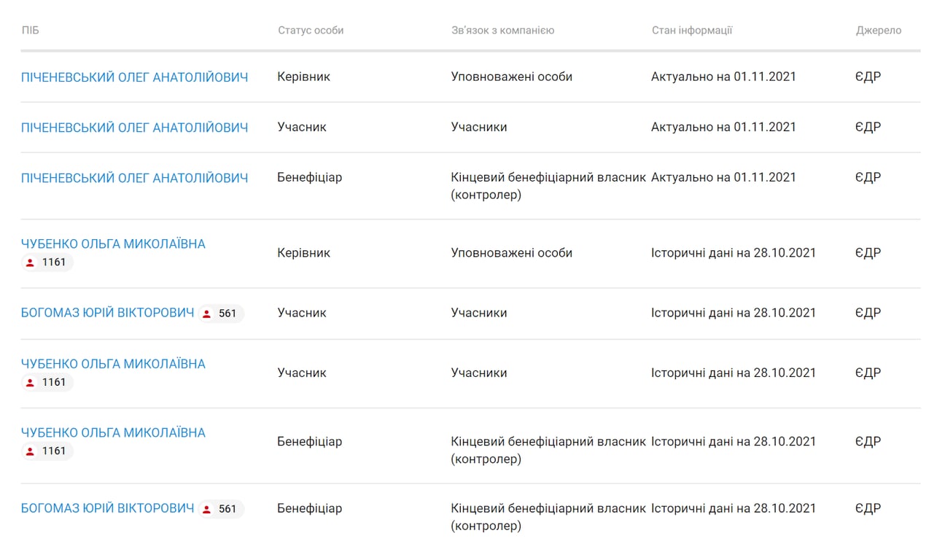This screenshot has width=945, height=560.
Task: Click person icon in ЧУБЕНКО Бенефіціар row
Action: point(30,451)
